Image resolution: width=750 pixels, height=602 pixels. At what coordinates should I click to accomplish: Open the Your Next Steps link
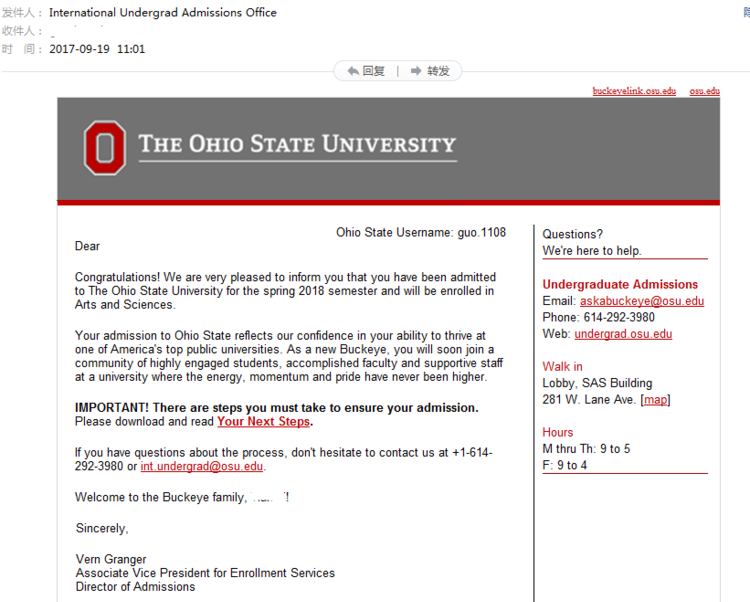click(263, 422)
